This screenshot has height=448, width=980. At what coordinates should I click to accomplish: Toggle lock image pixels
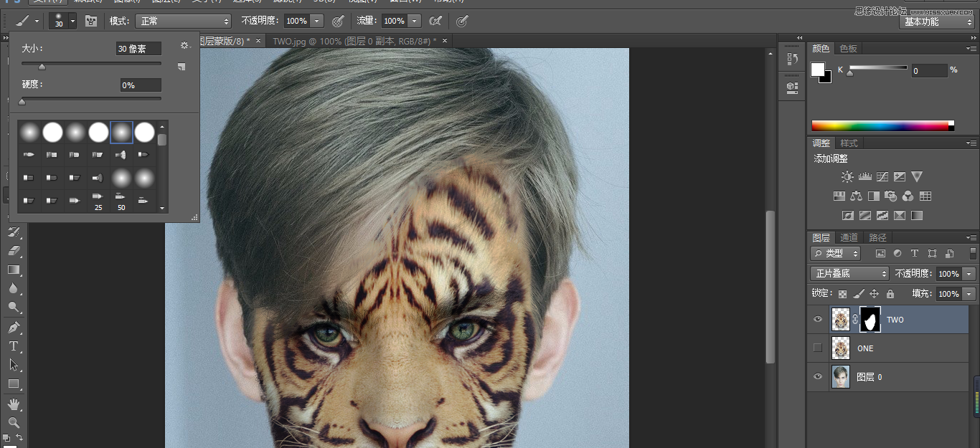[858, 294]
